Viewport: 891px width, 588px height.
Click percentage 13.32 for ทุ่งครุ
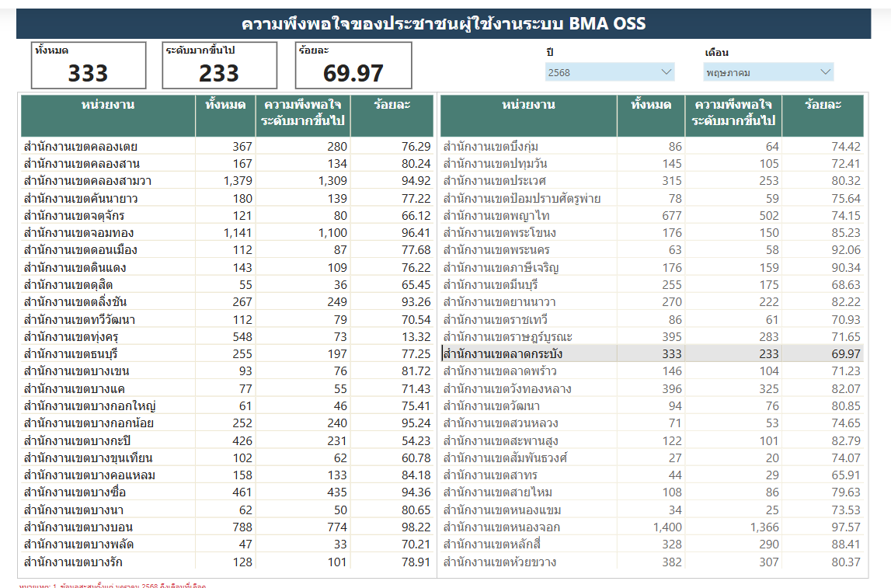tap(416, 337)
